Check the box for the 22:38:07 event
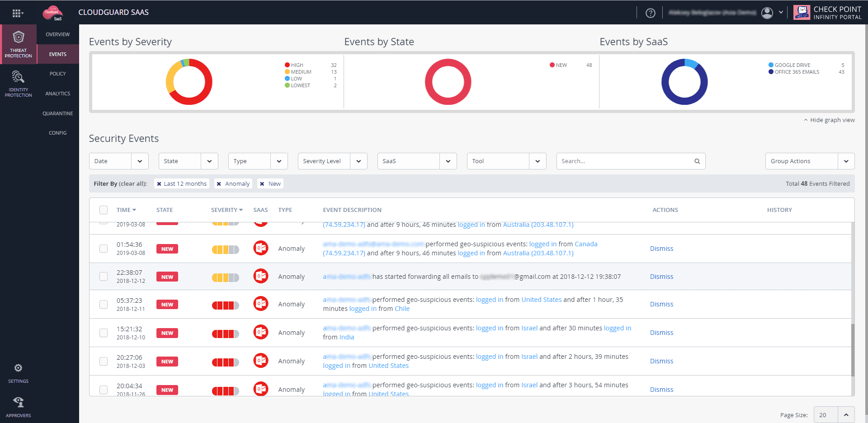 104,277
